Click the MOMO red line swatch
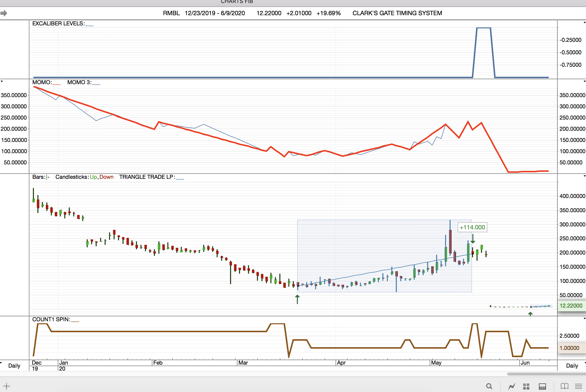586x392 pixels. (x=57, y=84)
